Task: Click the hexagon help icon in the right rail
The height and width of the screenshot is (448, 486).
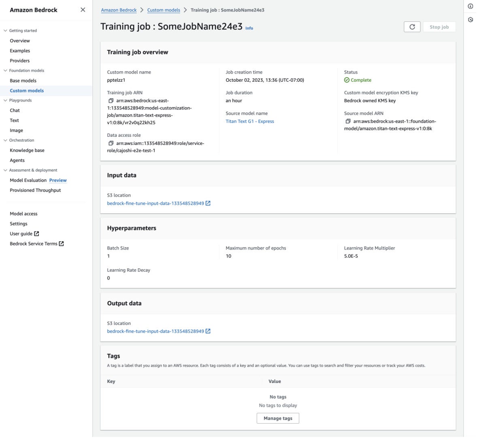Action: click(470, 19)
